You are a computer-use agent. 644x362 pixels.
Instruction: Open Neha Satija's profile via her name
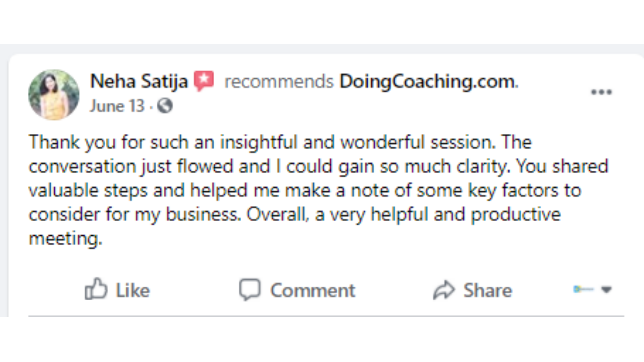tap(139, 81)
